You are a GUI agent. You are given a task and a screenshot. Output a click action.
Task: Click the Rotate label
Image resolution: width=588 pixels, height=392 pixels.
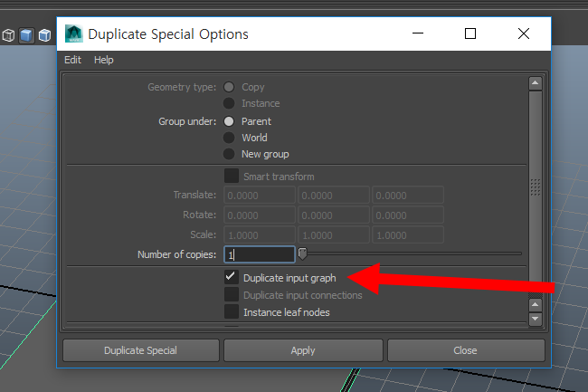pyautogui.click(x=200, y=215)
